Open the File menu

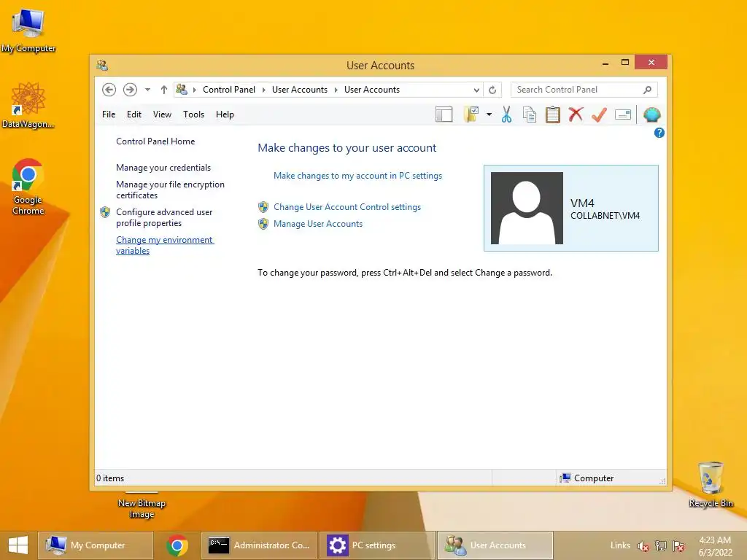[109, 114]
